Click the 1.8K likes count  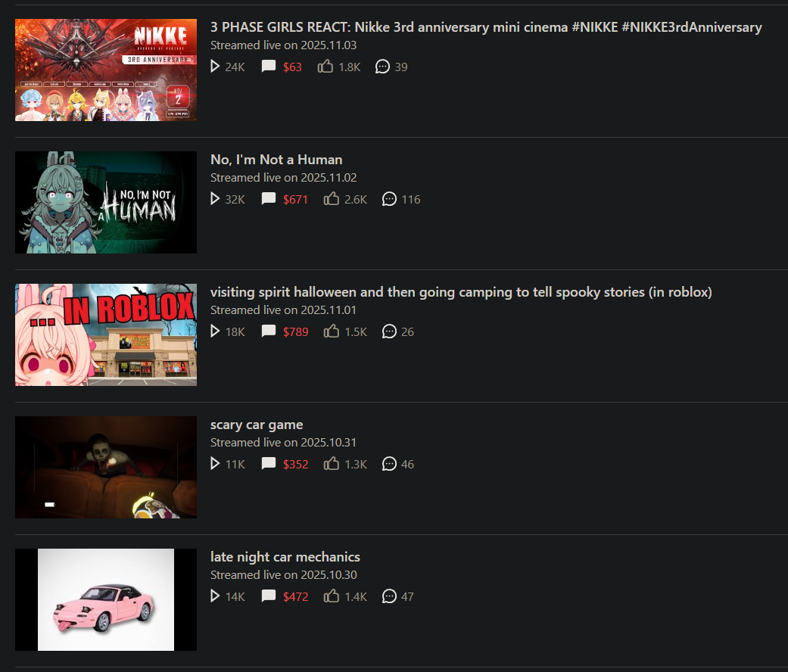(x=350, y=67)
